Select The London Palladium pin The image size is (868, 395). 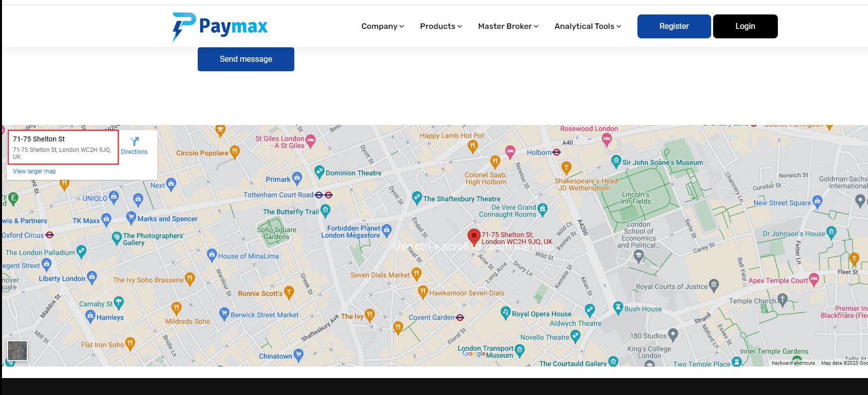tap(81, 251)
